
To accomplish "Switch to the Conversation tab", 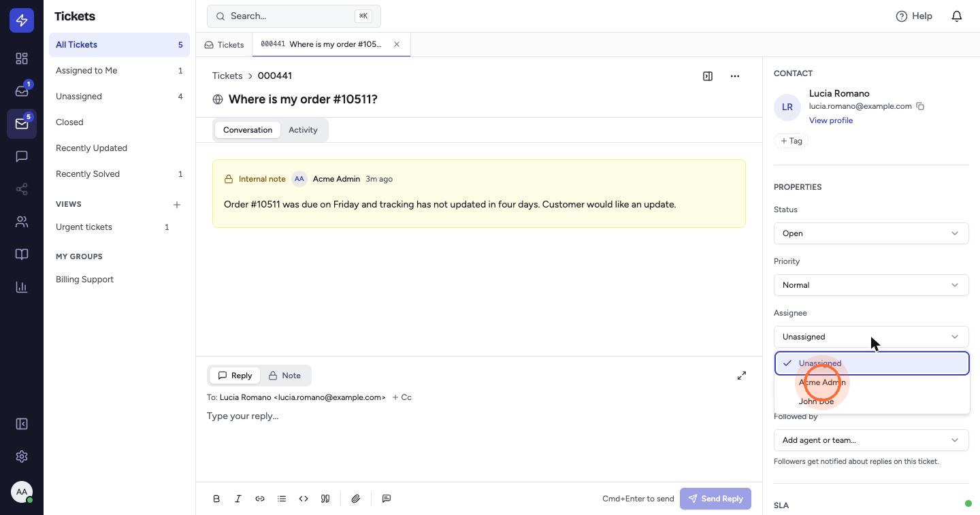I will tap(248, 130).
